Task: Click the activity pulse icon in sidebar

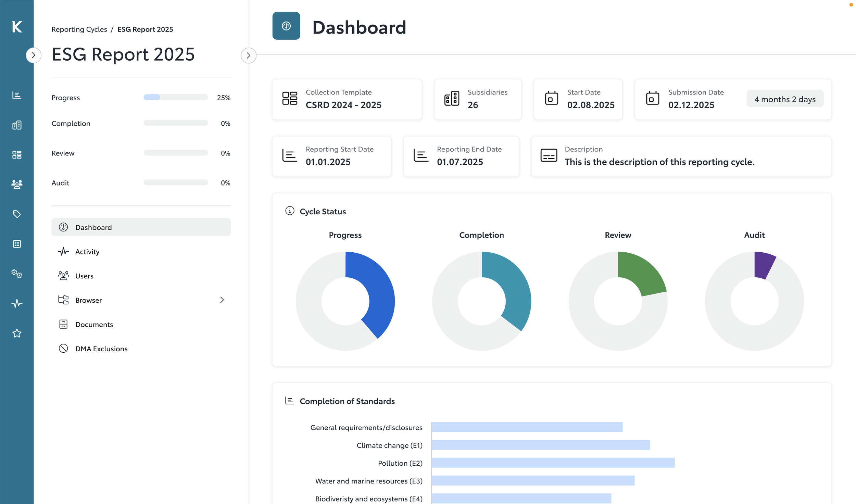Action: click(x=17, y=303)
